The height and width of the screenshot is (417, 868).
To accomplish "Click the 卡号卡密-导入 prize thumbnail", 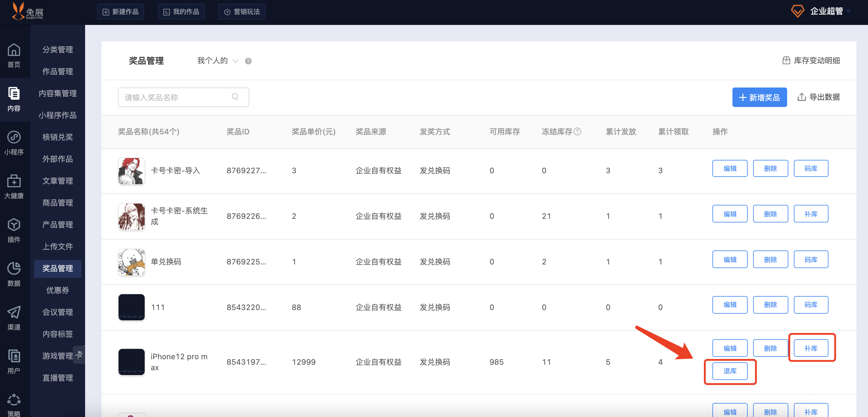I will pyautogui.click(x=131, y=171).
